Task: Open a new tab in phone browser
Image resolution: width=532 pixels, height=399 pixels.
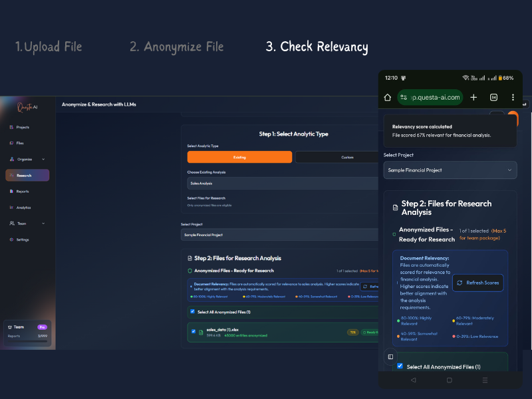Action: tap(473, 97)
